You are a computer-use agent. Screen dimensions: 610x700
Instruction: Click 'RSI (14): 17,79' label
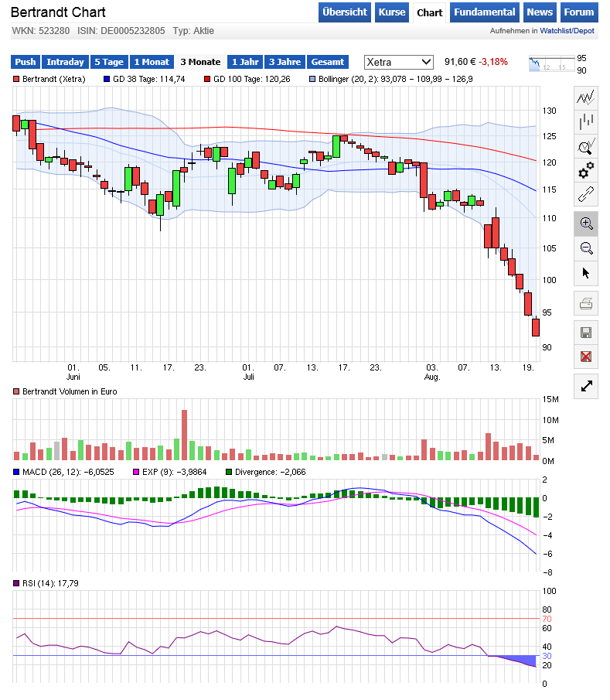coord(50,583)
